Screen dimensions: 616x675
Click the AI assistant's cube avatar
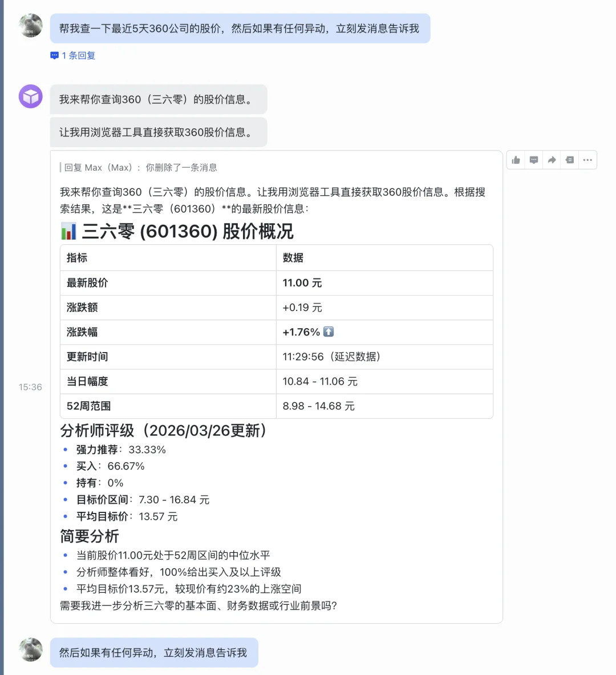[30, 96]
